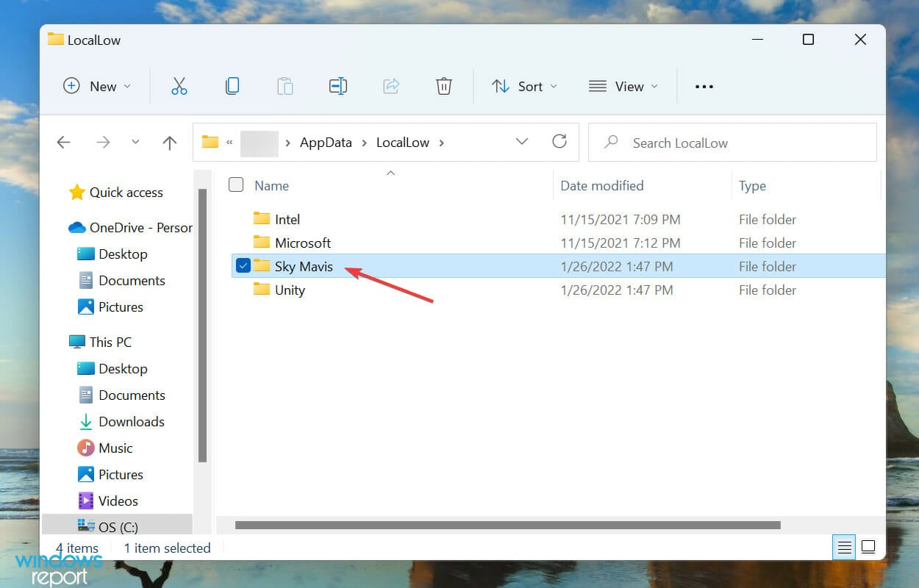The height and width of the screenshot is (588, 919).
Task: Click the Paste clipboard icon
Action: coord(285,86)
